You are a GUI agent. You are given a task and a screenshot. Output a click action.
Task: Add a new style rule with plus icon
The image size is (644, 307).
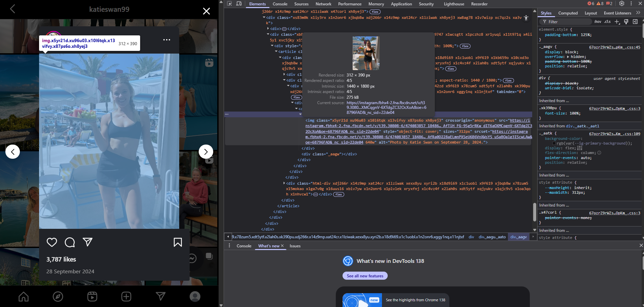[x=617, y=22]
